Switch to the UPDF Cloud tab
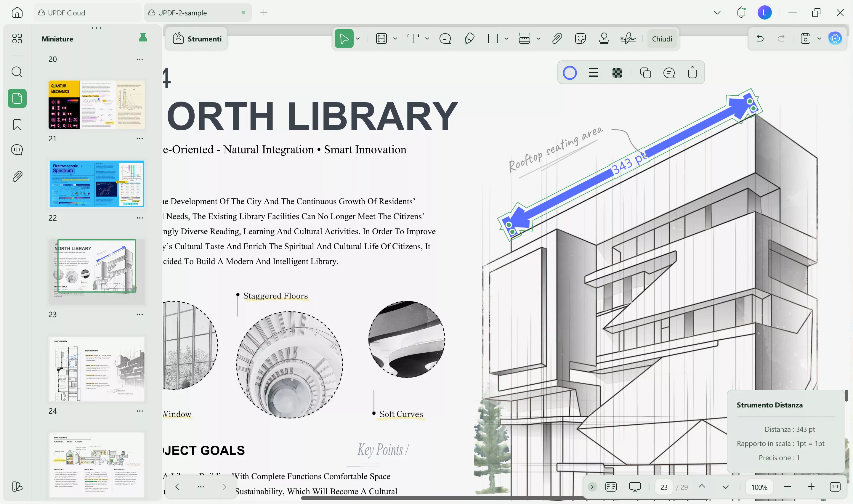Image resolution: width=853 pixels, height=504 pixels. 67,13
